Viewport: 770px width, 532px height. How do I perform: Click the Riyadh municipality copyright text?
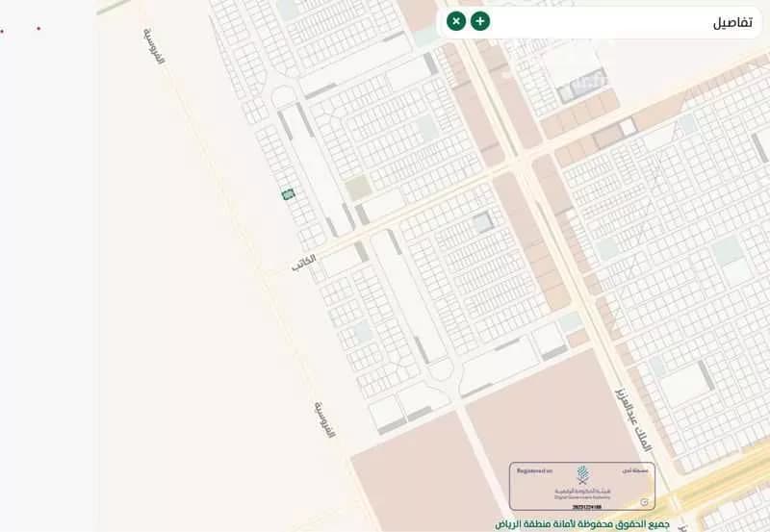pyautogui.click(x=582, y=524)
